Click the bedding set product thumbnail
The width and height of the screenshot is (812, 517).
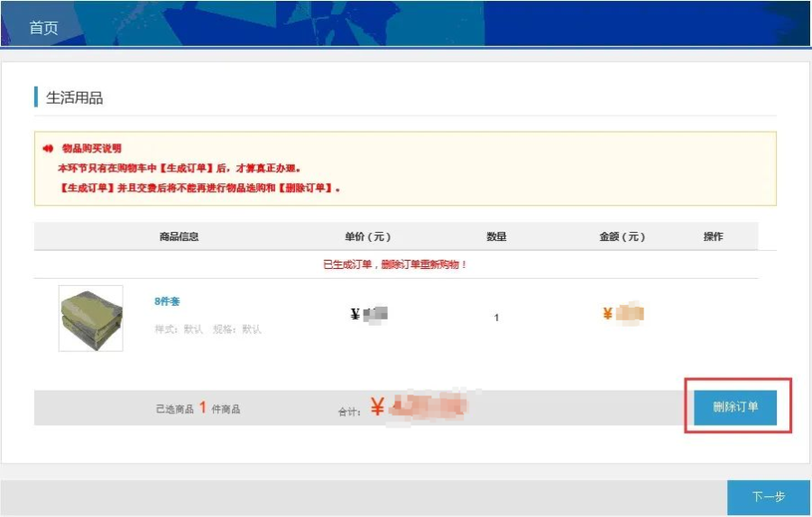point(90,319)
